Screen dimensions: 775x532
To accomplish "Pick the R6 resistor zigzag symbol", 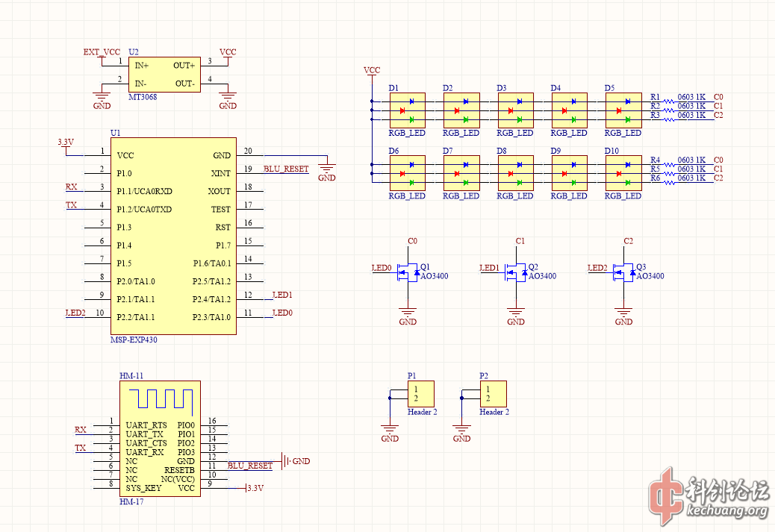I will [669, 182].
